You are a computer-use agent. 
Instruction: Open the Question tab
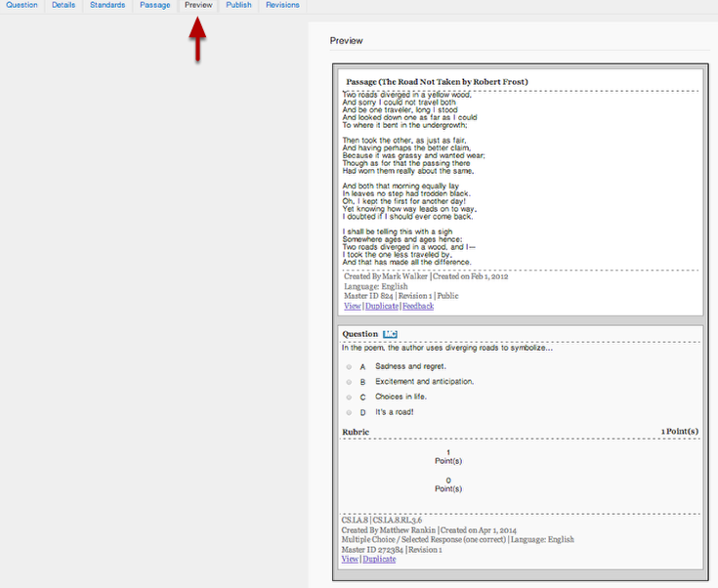21,5
